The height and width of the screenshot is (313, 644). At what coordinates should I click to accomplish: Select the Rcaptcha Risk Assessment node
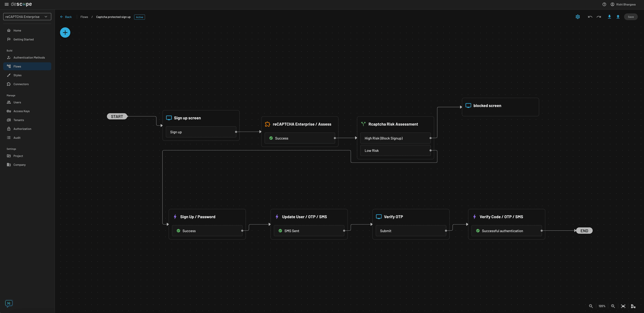[393, 124]
